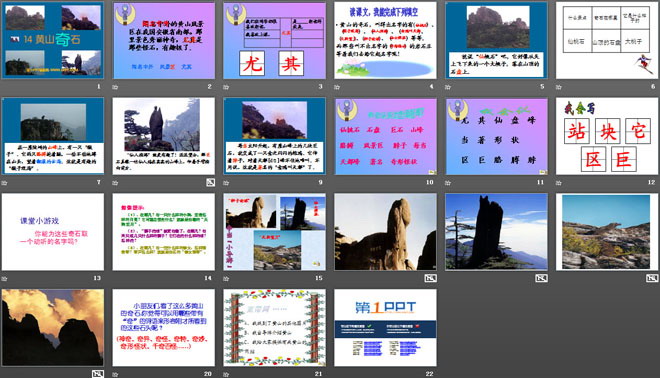Click the animation star below slide 20
This screenshot has width=660, height=378.
[115, 374]
